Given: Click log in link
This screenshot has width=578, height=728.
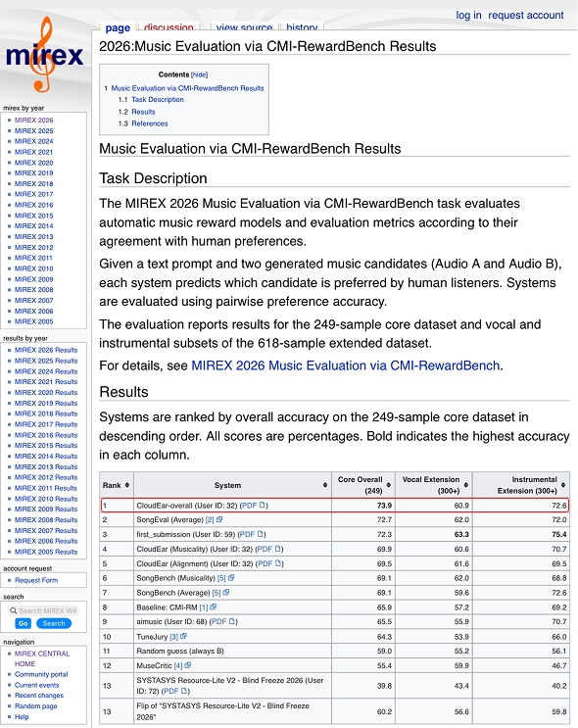Looking at the screenshot, I should [x=468, y=15].
